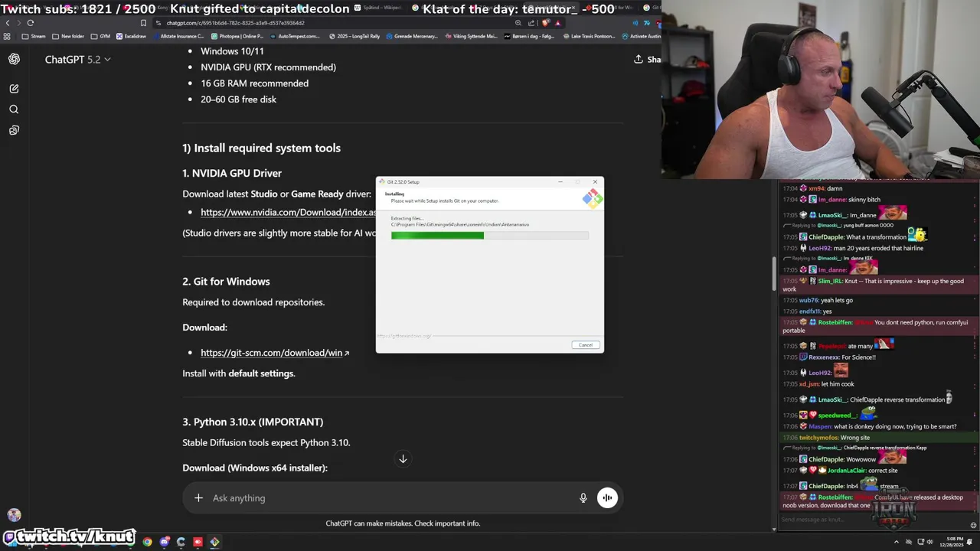Show hidden system tray icons chevron
Viewport: 980px width, 551px height.
[x=897, y=542]
